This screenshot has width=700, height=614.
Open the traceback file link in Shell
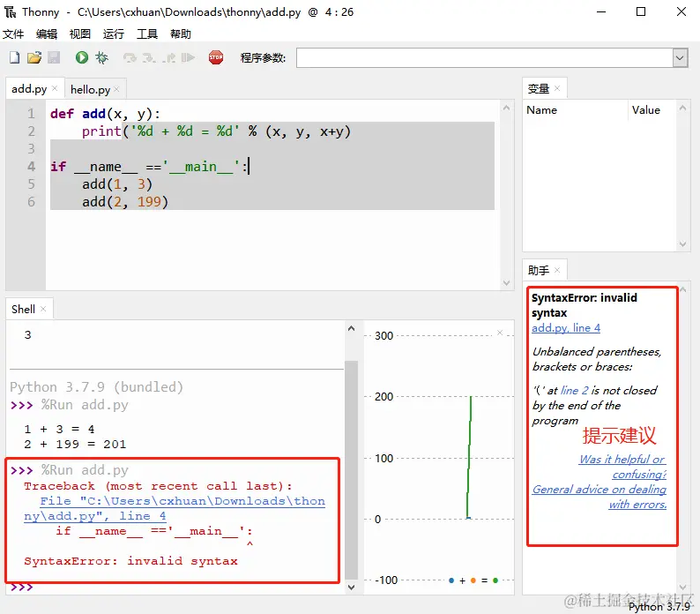tap(175, 508)
